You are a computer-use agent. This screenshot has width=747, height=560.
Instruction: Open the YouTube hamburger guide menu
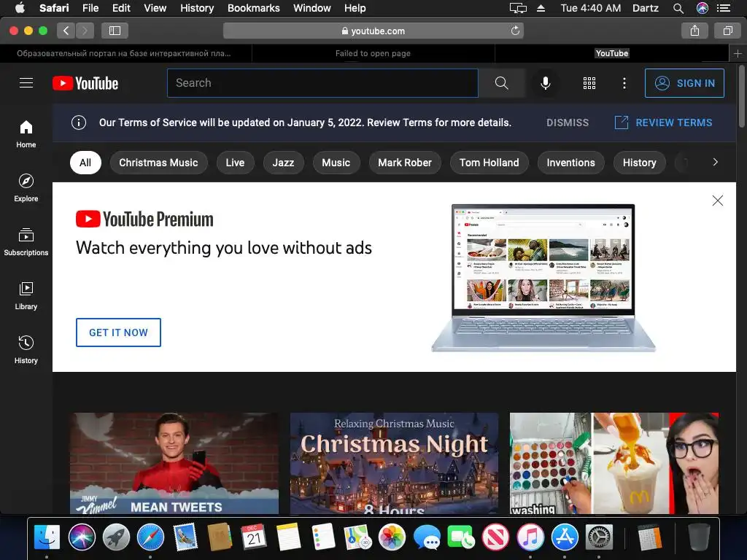(x=26, y=83)
